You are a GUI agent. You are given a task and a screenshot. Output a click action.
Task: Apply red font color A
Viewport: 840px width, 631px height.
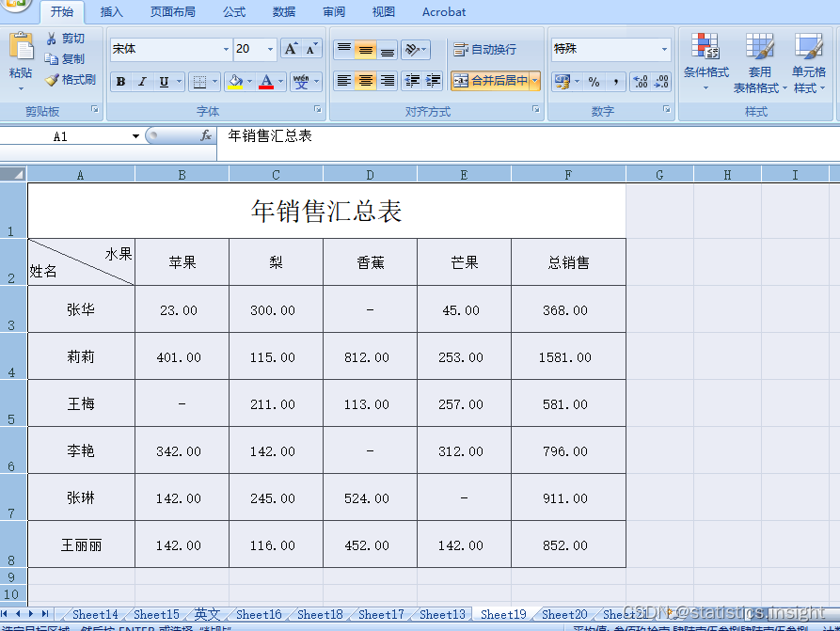(x=266, y=82)
